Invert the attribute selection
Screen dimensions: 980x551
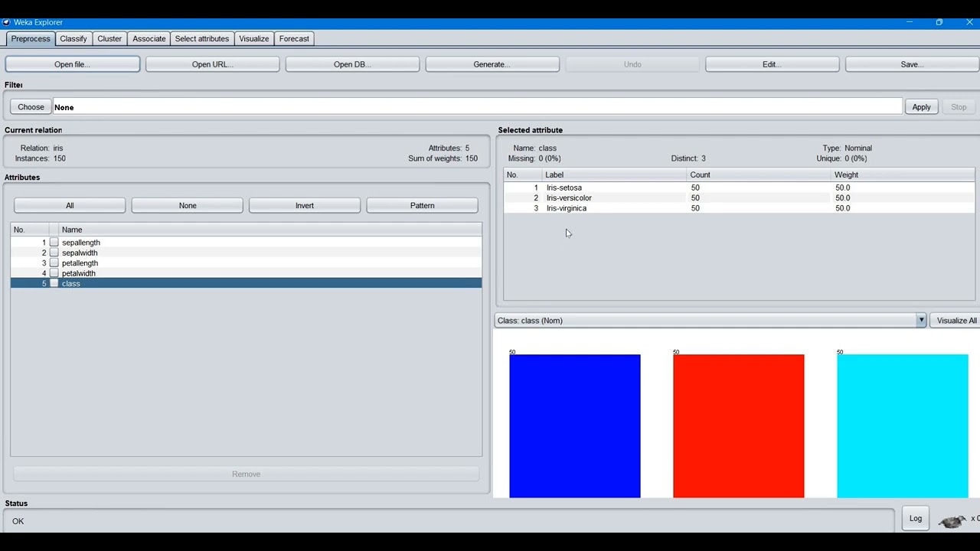305,206
